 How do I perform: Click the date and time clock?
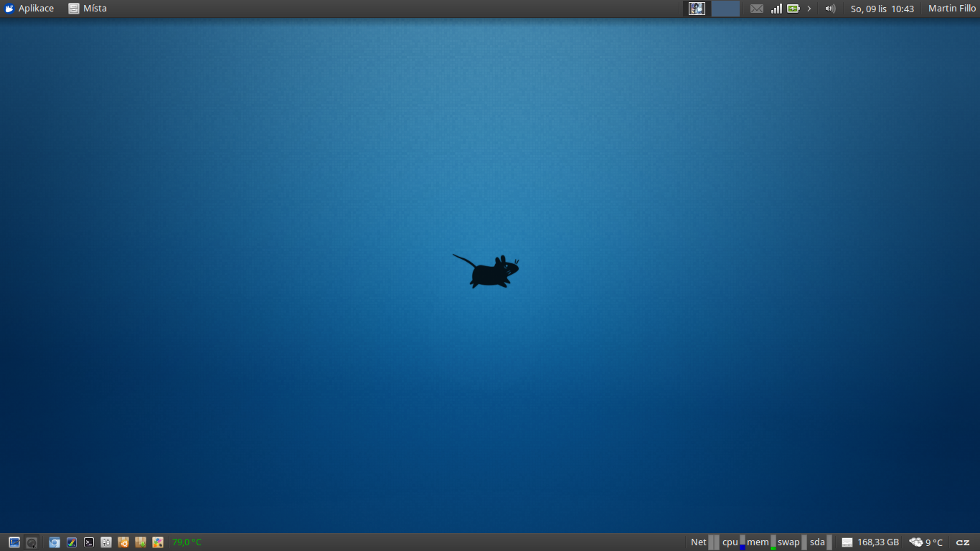point(882,9)
